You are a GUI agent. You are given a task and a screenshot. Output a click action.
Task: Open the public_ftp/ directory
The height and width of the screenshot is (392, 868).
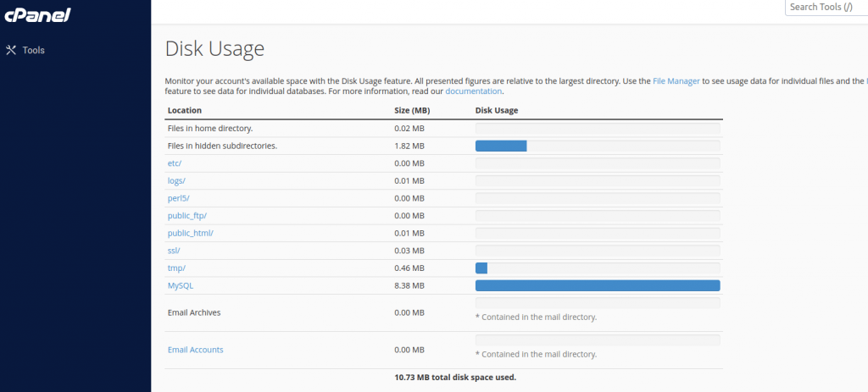pos(187,216)
